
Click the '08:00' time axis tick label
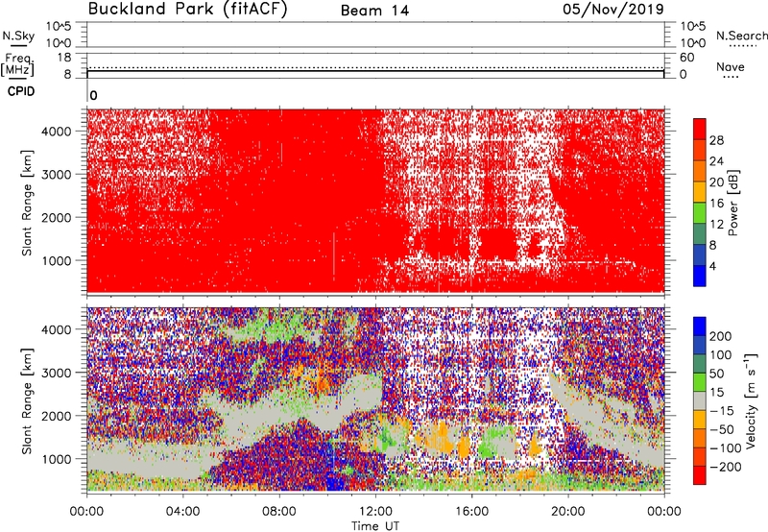click(279, 512)
